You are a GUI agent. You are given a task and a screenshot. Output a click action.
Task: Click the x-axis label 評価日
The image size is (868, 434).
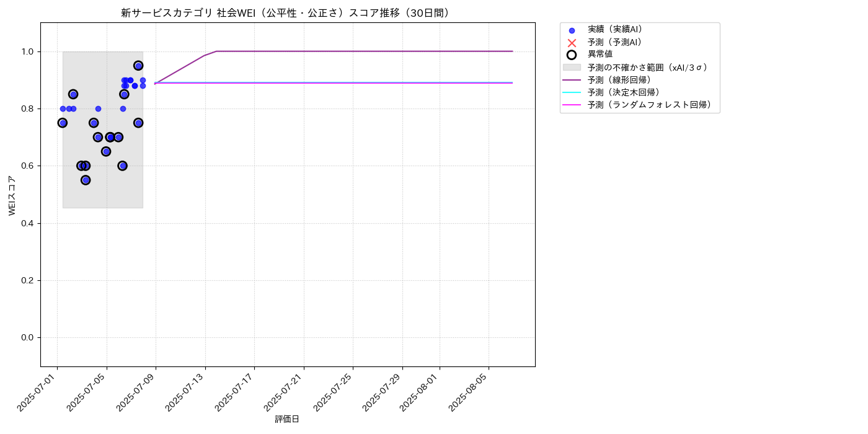[x=287, y=419]
